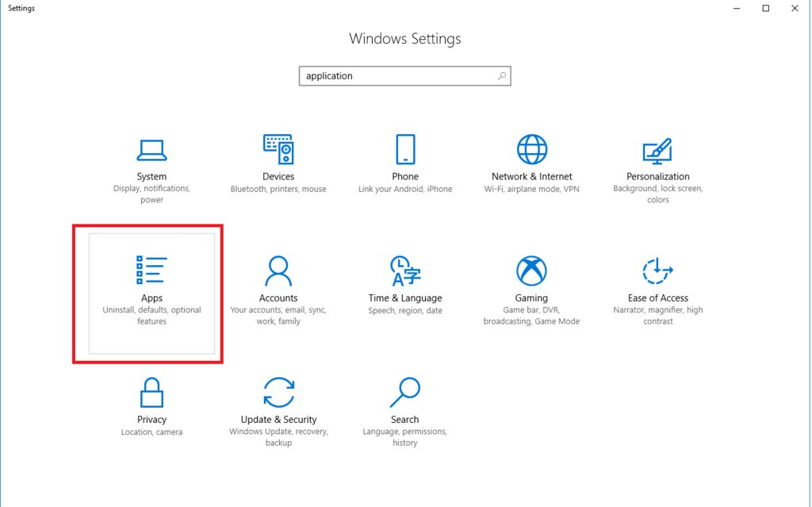Click the settings search field containing "application"
The width and height of the screenshot is (812, 507).
[x=405, y=75]
